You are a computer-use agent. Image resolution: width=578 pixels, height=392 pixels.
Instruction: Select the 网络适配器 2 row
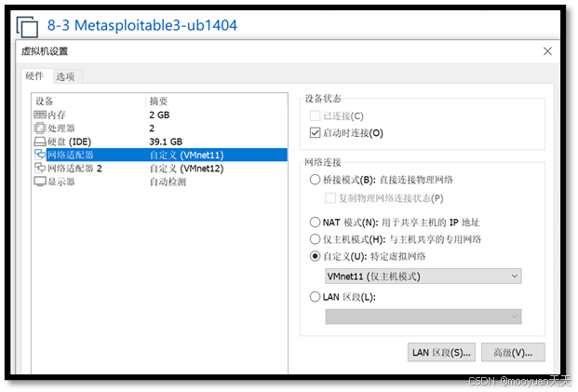(159, 169)
